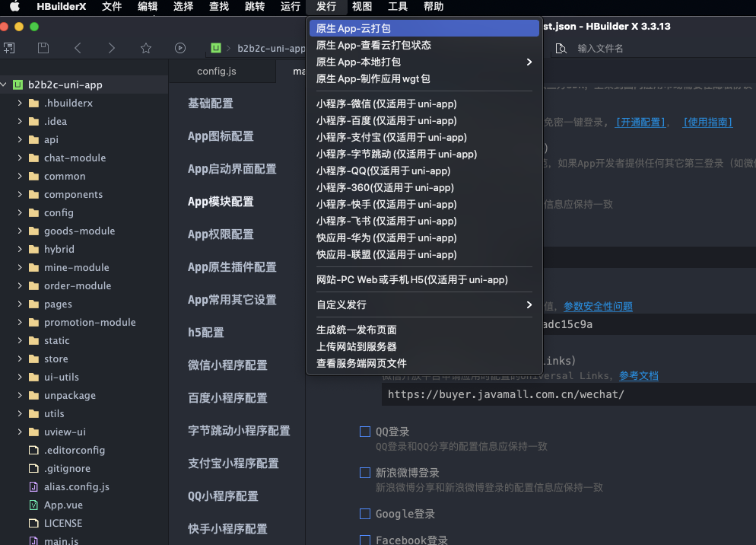Screen dimensions: 756x545
Task: Click the App.vue file icon
Action: click(33, 505)
